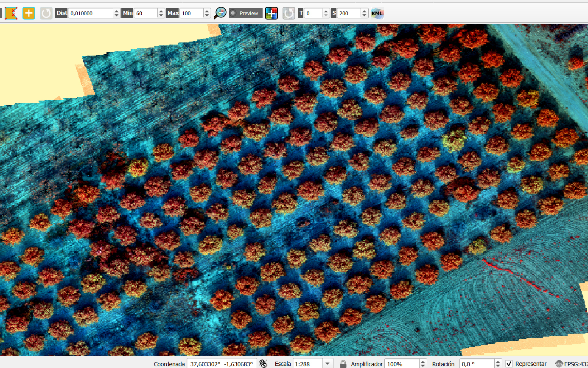Toggle the scale lock padlock

(343, 364)
